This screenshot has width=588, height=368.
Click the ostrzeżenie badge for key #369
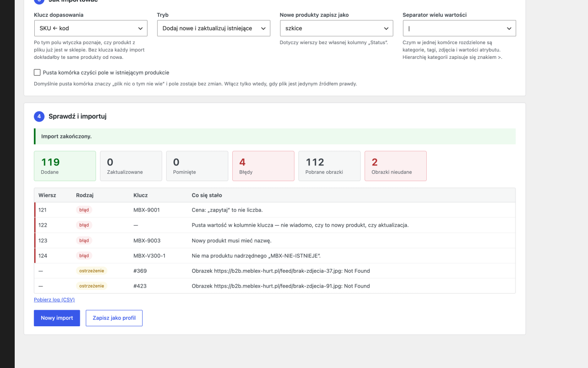tap(92, 271)
